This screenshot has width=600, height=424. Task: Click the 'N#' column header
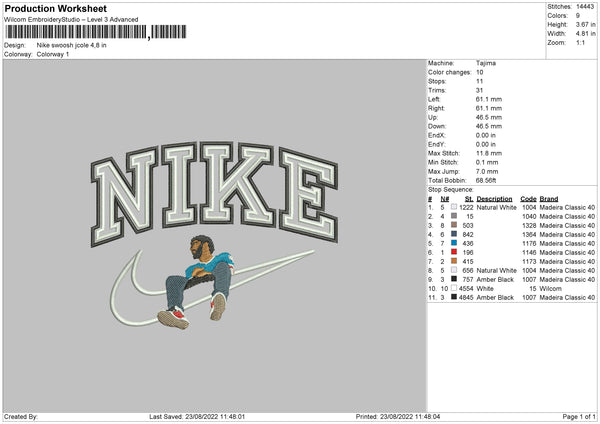(445, 199)
